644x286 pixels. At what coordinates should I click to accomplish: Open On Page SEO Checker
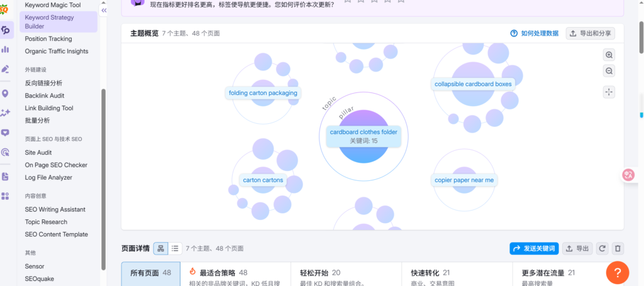pos(56,165)
